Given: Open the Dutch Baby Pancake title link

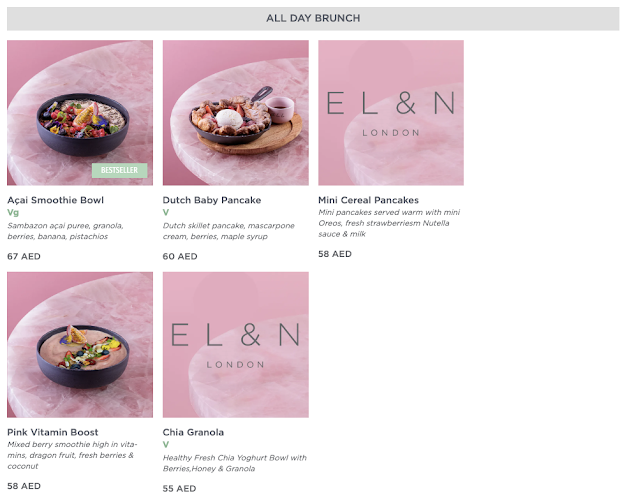Looking at the screenshot, I should pyautogui.click(x=211, y=200).
